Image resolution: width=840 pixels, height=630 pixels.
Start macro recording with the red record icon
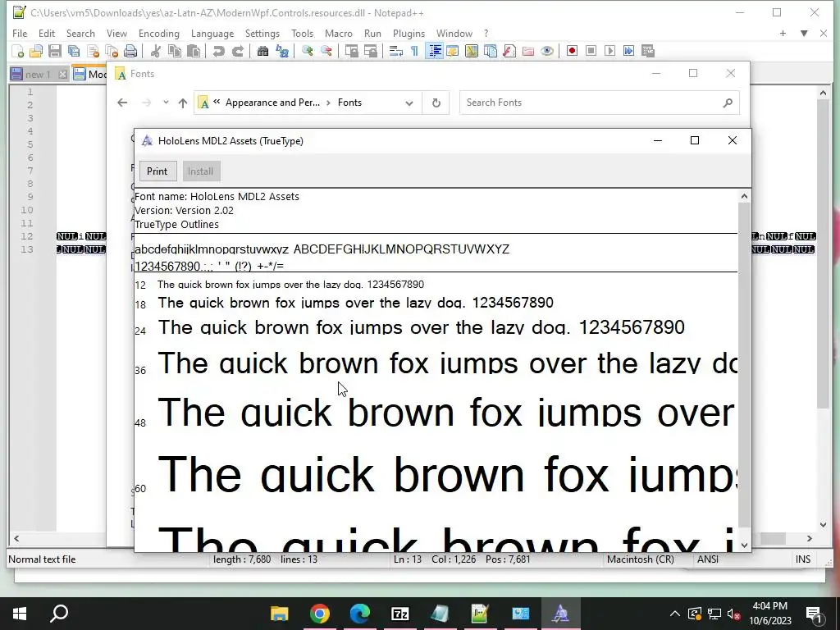pyautogui.click(x=572, y=51)
